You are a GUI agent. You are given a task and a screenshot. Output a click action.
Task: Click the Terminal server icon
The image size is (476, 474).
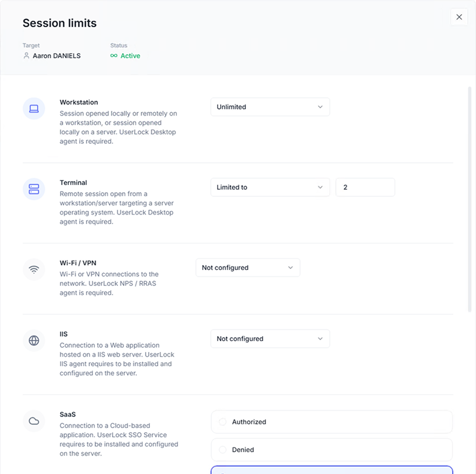(x=34, y=189)
